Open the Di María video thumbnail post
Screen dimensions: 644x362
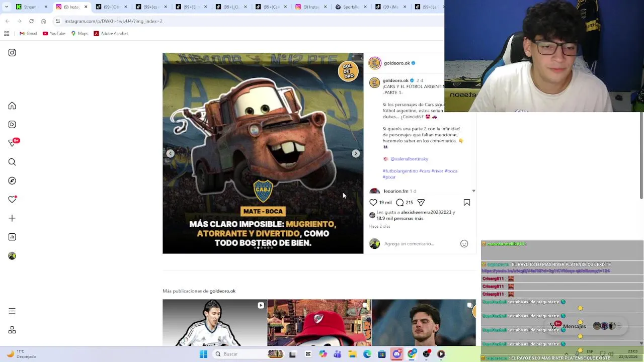pyautogui.click(x=214, y=323)
